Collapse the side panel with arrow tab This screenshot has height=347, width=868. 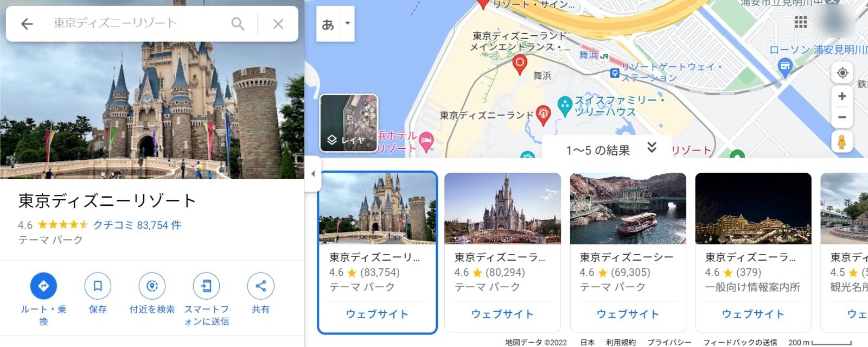[313, 174]
